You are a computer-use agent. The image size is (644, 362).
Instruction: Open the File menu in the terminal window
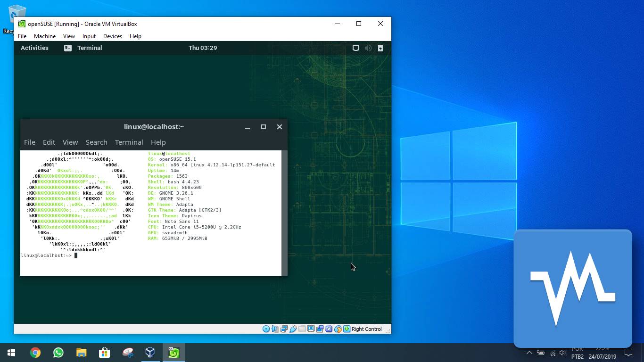(x=30, y=142)
